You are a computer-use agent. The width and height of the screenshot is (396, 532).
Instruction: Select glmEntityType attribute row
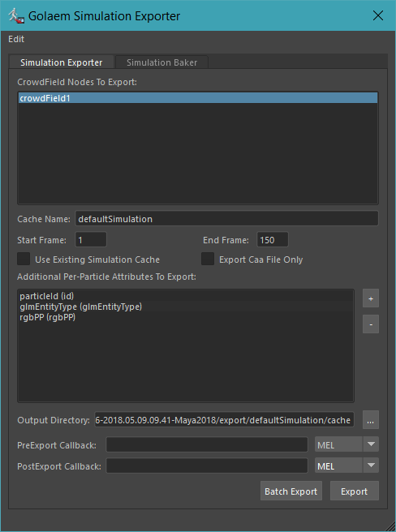click(186, 307)
